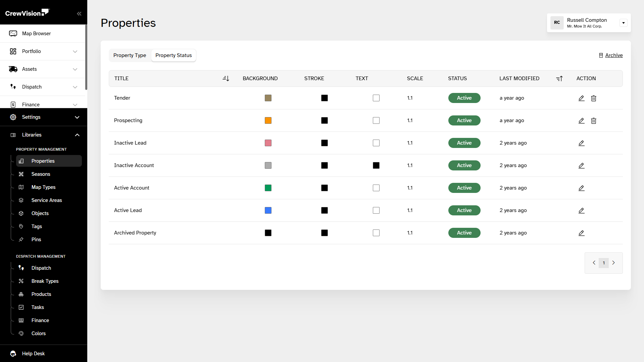Viewport: 644px width, 362px height.
Task: Sort by Last Modified column icon
Action: (559, 79)
